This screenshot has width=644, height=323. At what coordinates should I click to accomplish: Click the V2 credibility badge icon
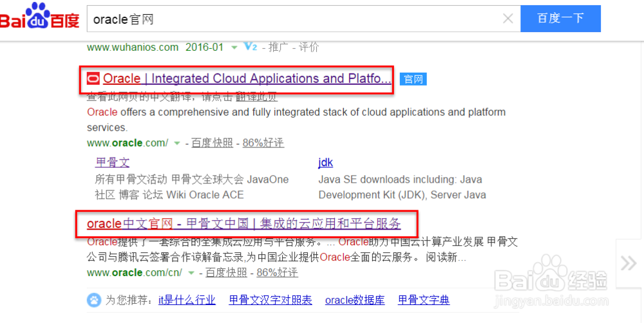tap(250, 46)
